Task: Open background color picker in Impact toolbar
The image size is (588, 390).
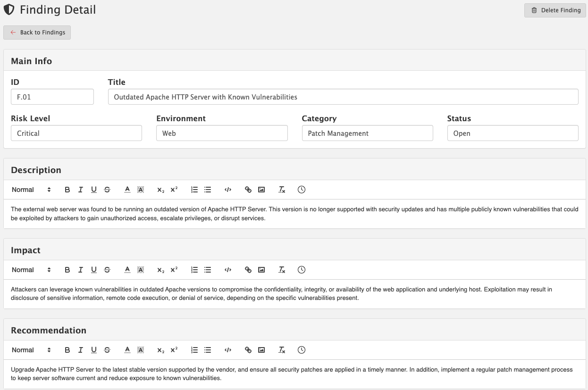Action: (x=140, y=270)
